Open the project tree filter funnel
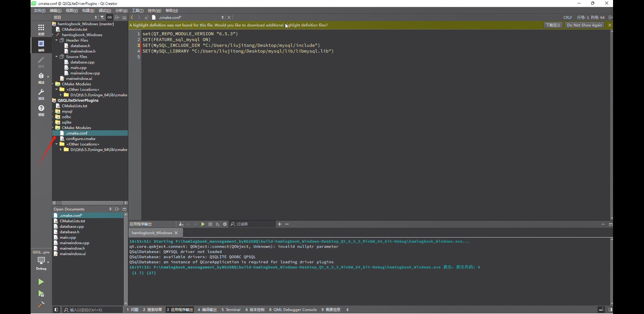Screen dimensions: 644x314 click(x=102, y=17)
